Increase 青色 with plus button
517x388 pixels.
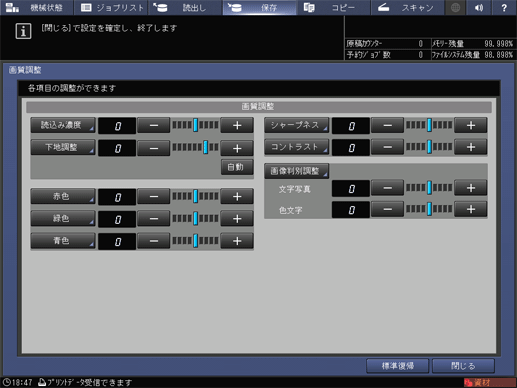pyautogui.click(x=237, y=241)
